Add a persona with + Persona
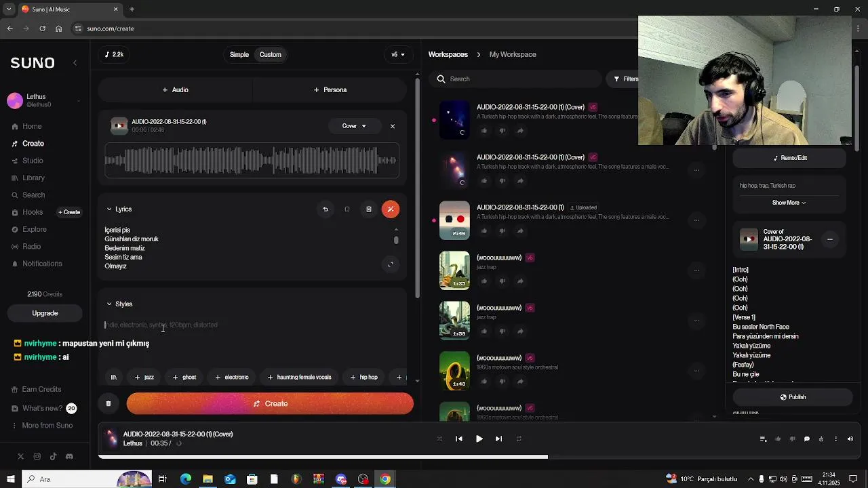The width and height of the screenshot is (868, 488). pyautogui.click(x=330, y=89)
